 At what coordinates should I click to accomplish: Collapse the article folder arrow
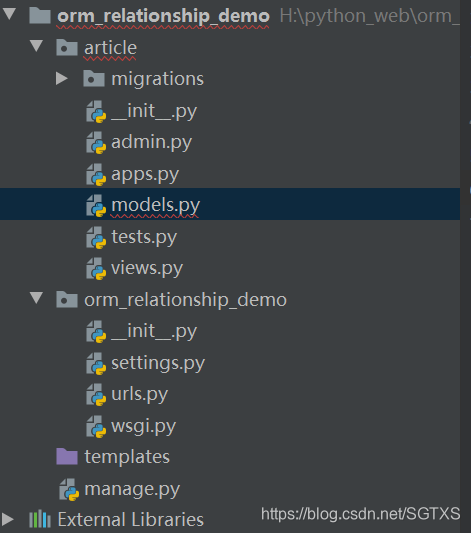pos(36,46)
